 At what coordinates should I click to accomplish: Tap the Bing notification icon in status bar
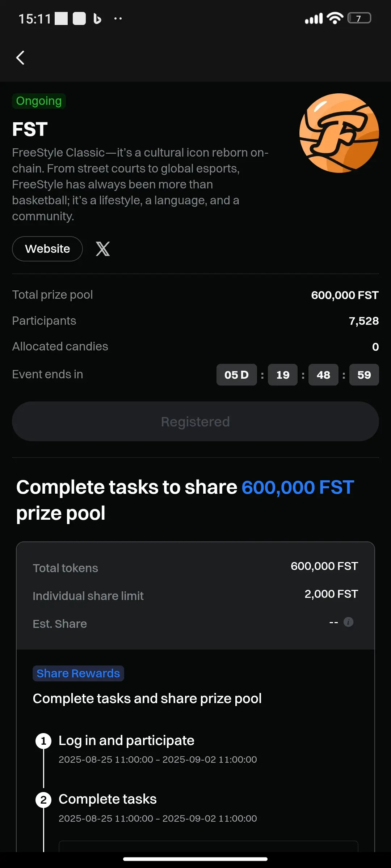pyautogui.click(x=97, y=18)
